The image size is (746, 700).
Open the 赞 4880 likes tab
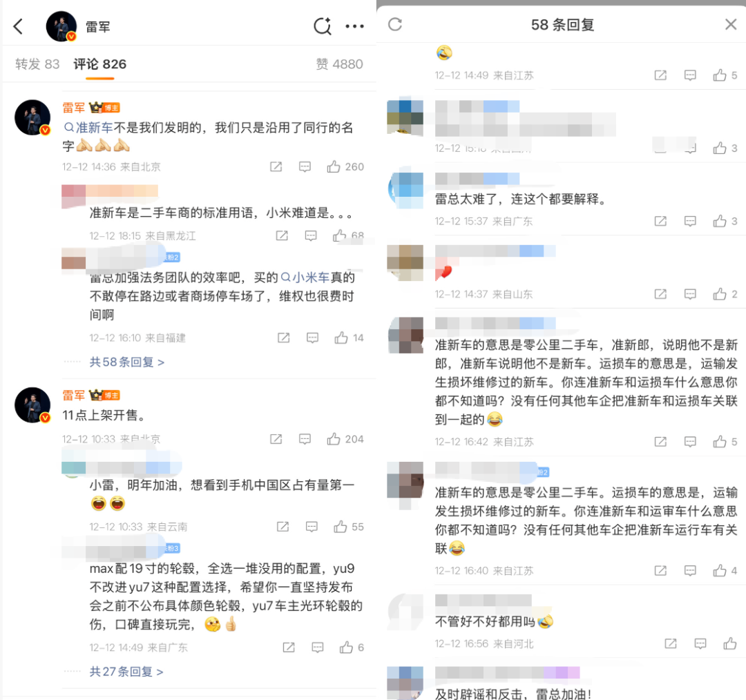[x=339, y=64]
